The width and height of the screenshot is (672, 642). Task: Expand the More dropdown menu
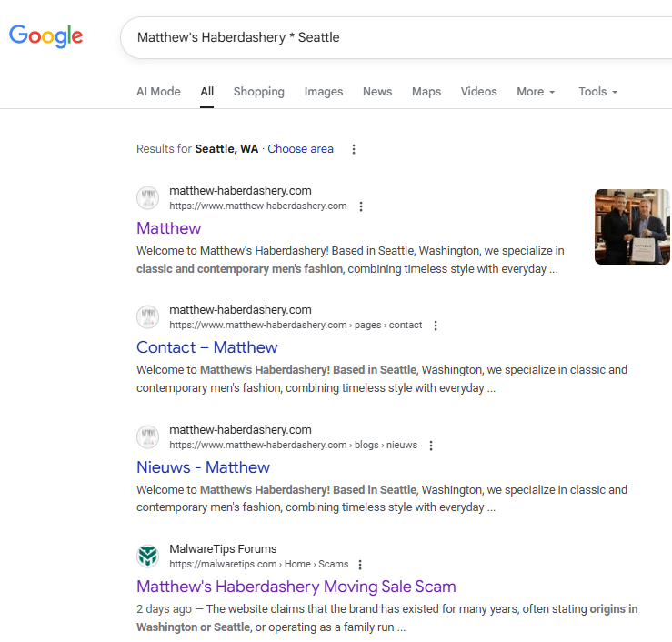point(536,92)
